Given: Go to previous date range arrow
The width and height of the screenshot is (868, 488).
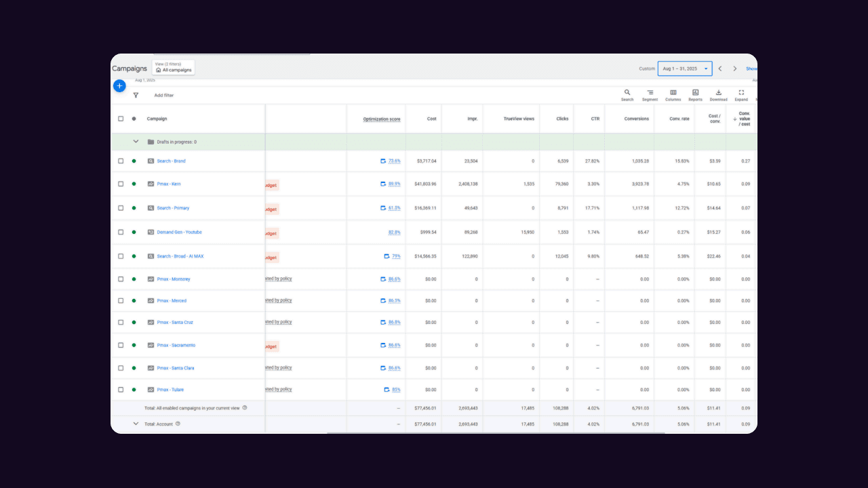Looking at the screenshot, I should (x=720, y=68).
